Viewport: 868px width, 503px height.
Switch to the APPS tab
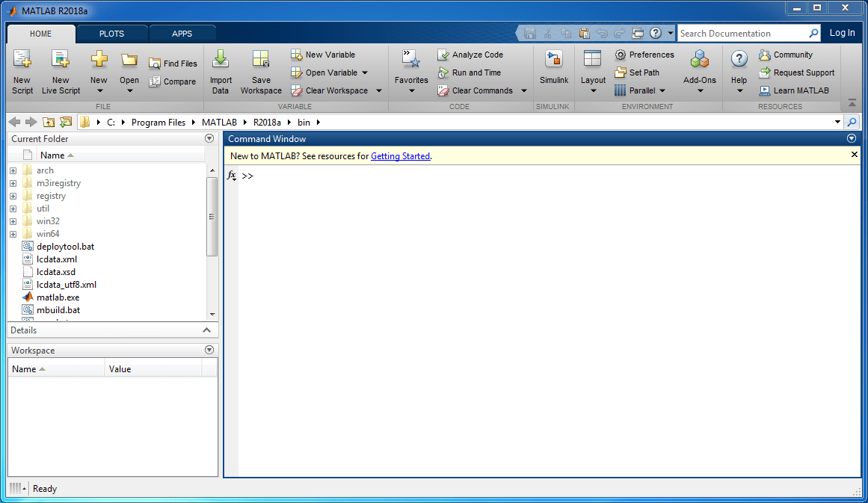(x=182, y=34)
